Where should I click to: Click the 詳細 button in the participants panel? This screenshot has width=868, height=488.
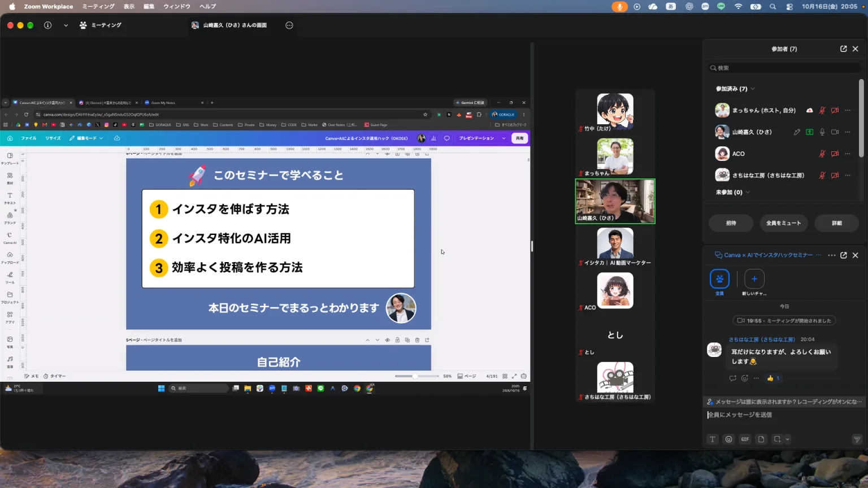[x=837, y=223]
